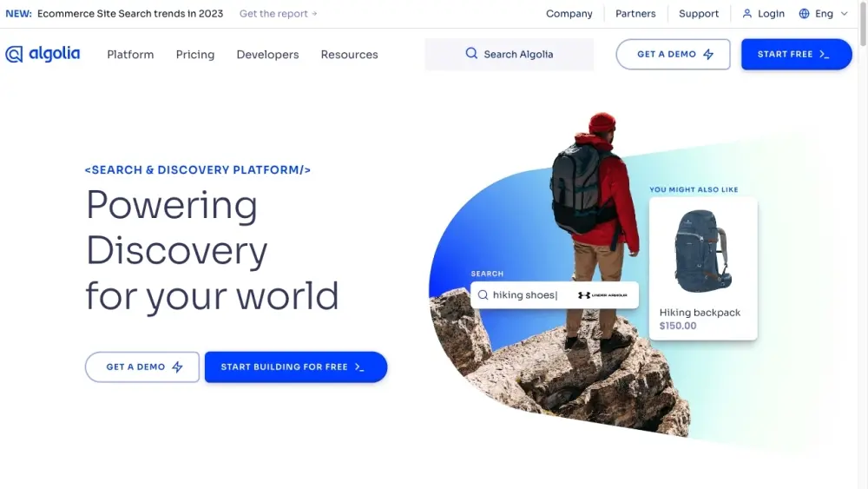This screenshot has height=489, width=868.
Task: Focus the Search Algolia field
Action: [x=510, y=54]
